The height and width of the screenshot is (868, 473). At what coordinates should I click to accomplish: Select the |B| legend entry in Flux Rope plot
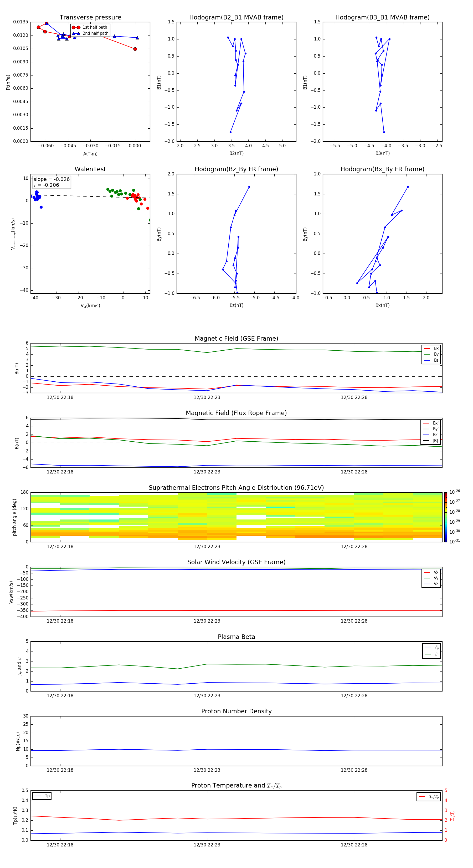pyautogui.click(x=431, y=441)
